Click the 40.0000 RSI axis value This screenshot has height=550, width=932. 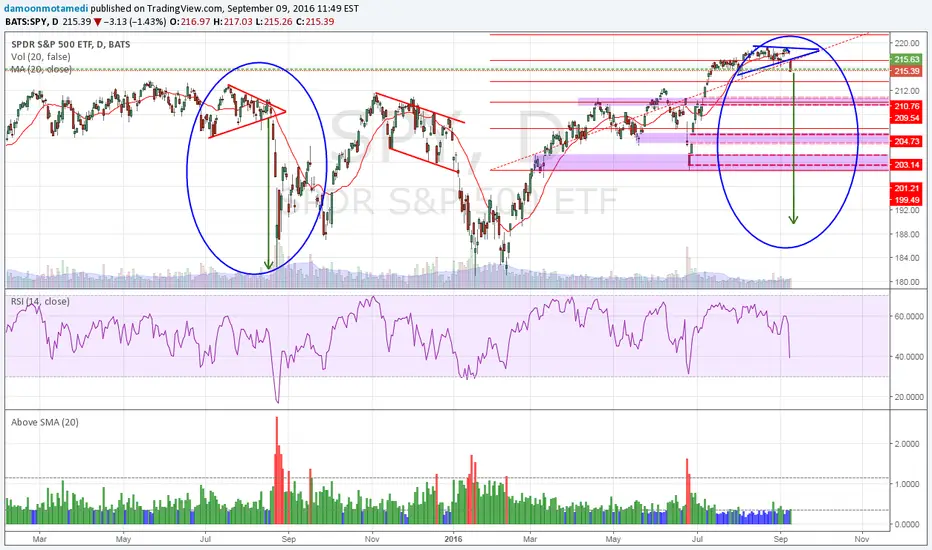point(909,357)
